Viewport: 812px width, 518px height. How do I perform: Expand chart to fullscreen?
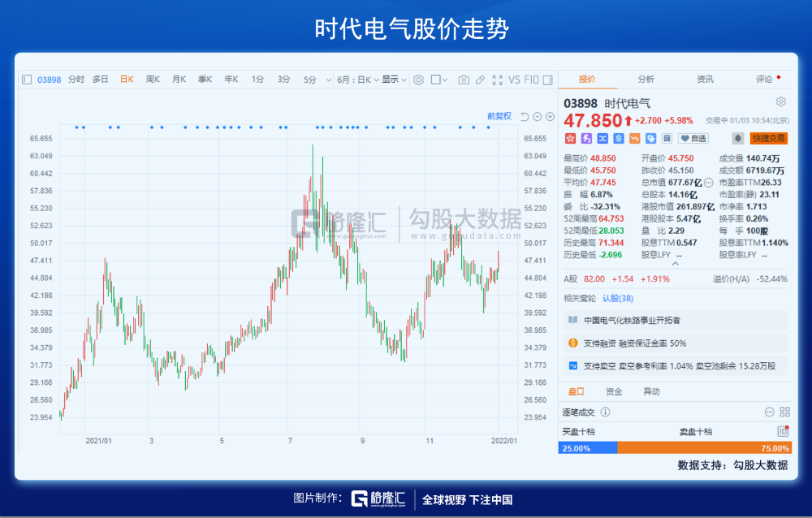pos(498,80)
